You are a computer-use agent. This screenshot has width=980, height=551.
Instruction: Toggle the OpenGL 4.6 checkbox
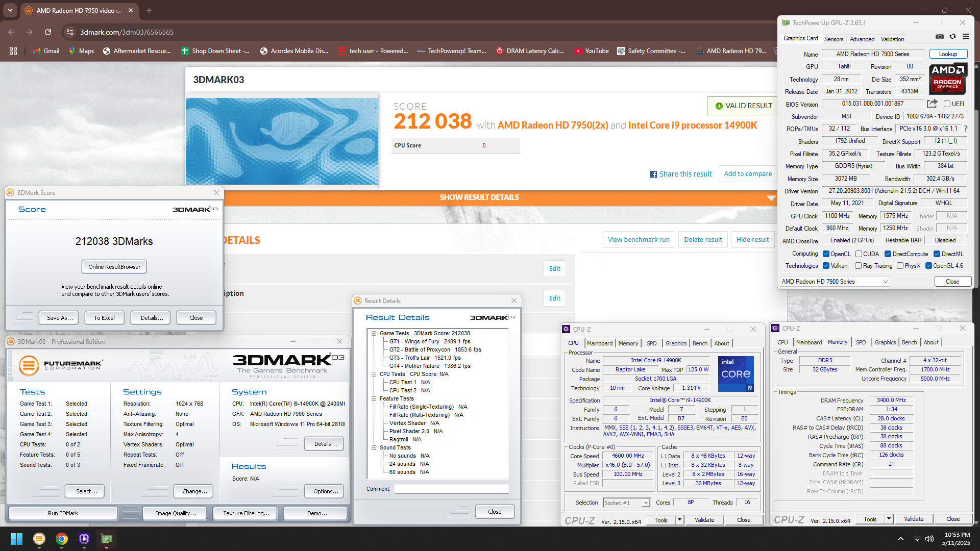coord(928,266)
